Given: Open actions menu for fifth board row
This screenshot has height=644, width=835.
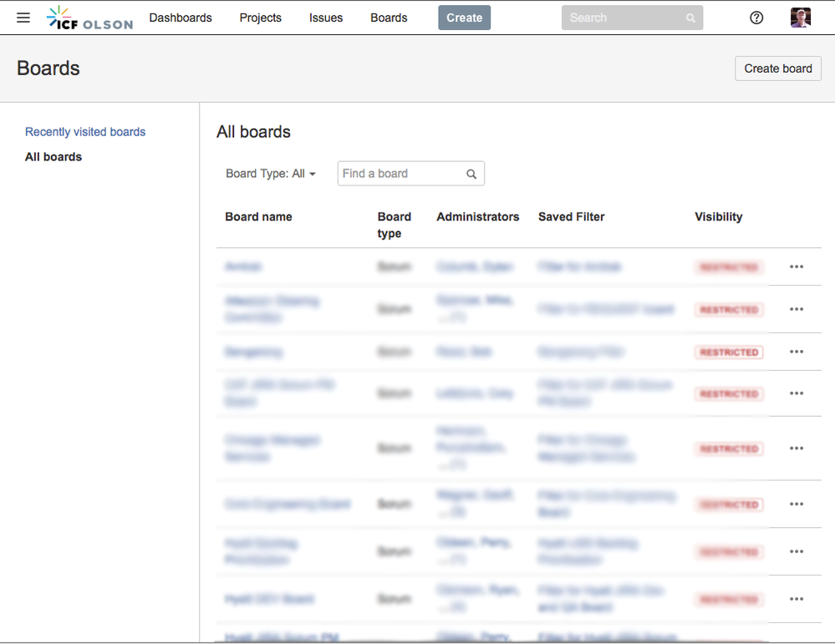Looking at the screenshot, I should tap(797, 449).
